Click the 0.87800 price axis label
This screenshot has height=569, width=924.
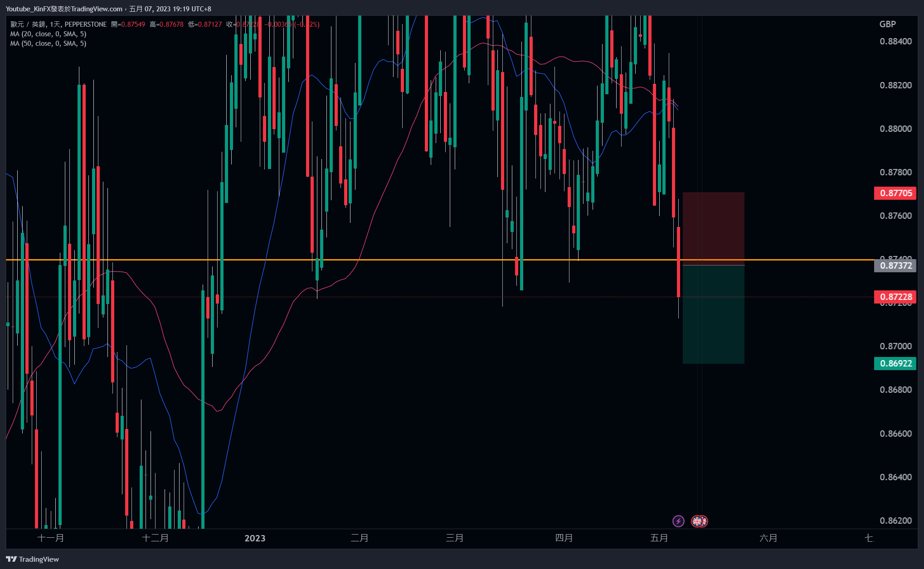coord(895,172)
